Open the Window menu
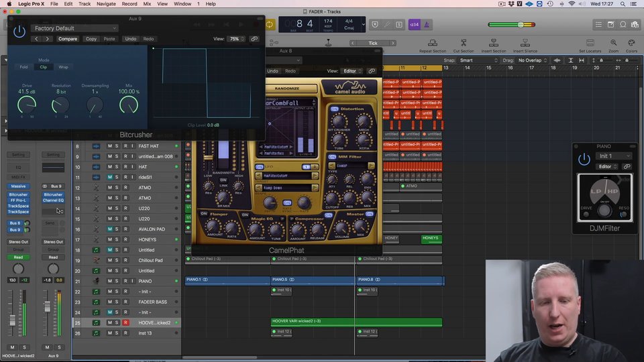The height and width of the screenshot is (362, 644). click(x=182, y=4)
